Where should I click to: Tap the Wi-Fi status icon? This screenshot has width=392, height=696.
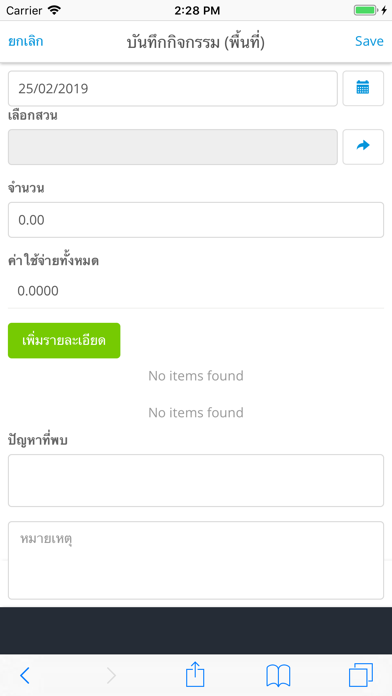[54, 10]
